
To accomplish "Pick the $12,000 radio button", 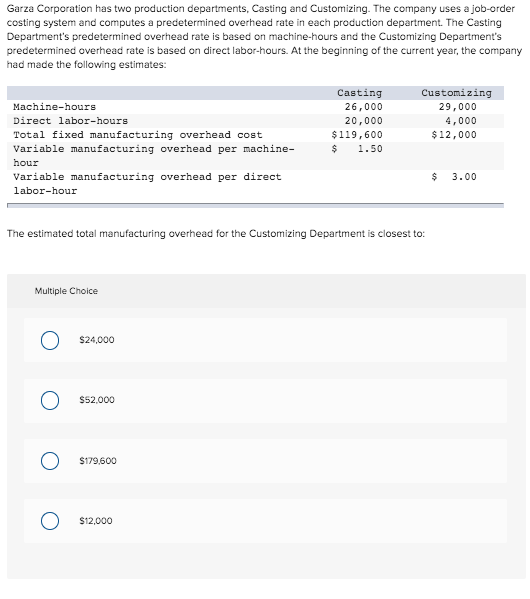I will [x=50, y=521].
